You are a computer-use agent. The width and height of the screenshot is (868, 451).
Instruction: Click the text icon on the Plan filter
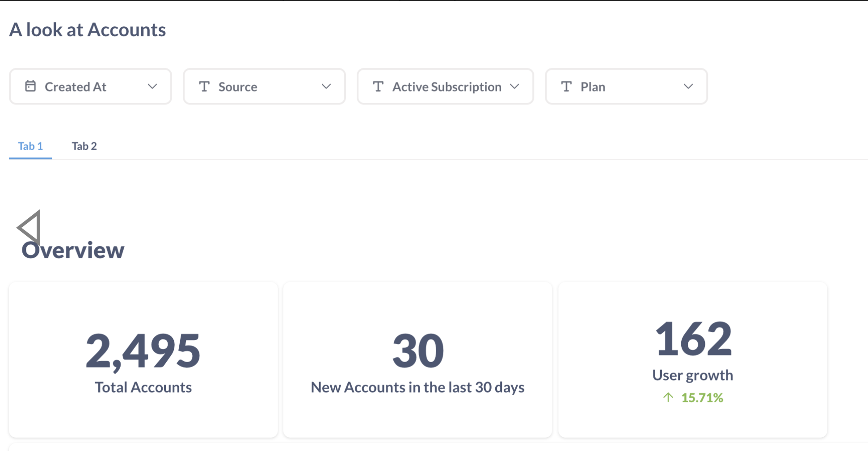(566, 86)
